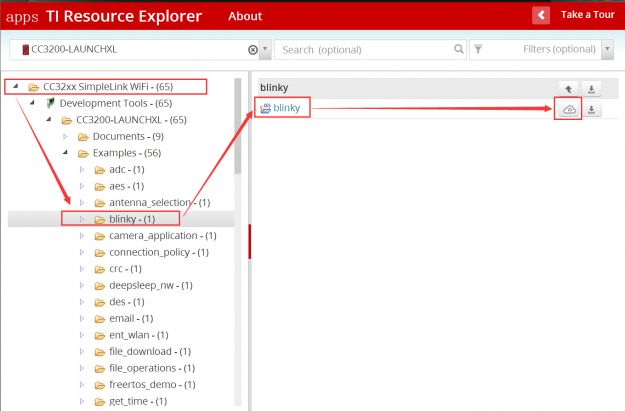Click the Development Tools board icon
The width and height of the screenshot is (625, 411).
point(50,103)
